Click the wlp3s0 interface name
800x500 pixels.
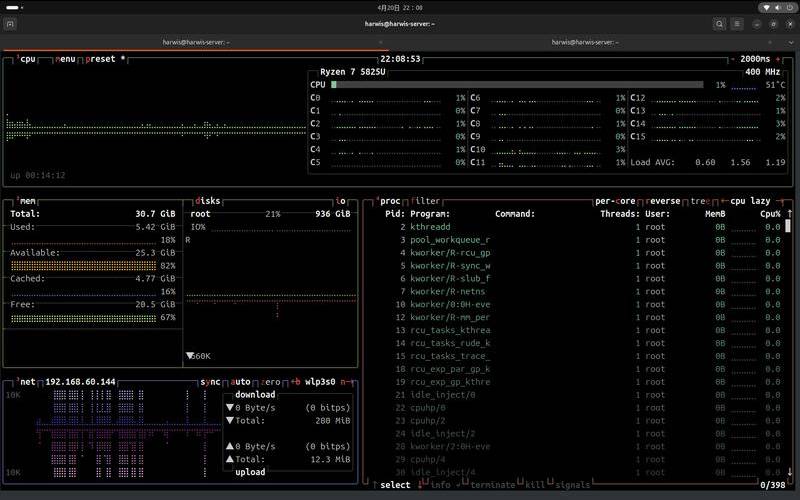tap(320, 382)
